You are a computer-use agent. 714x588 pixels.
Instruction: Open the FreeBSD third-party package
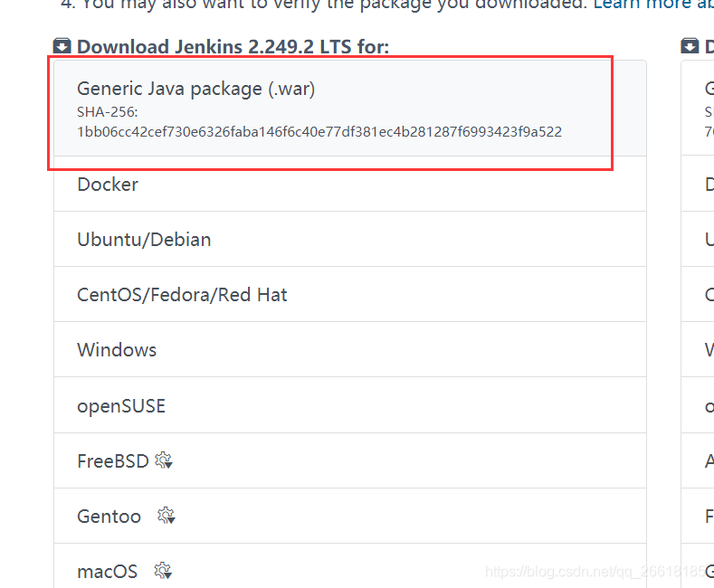point(349,461)
